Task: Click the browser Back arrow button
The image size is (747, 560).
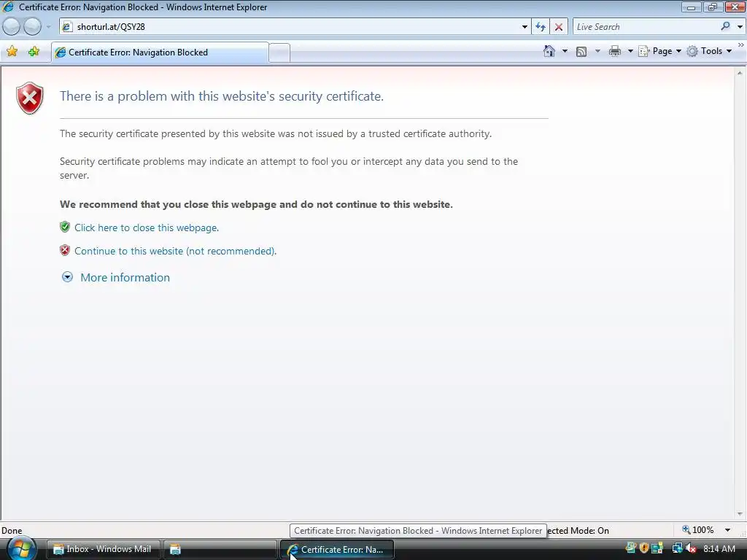Action: click(12, 27)
